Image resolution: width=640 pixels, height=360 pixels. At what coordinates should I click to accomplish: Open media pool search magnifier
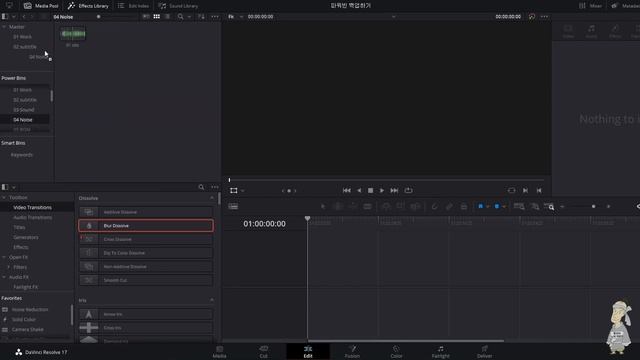point(180,17)
